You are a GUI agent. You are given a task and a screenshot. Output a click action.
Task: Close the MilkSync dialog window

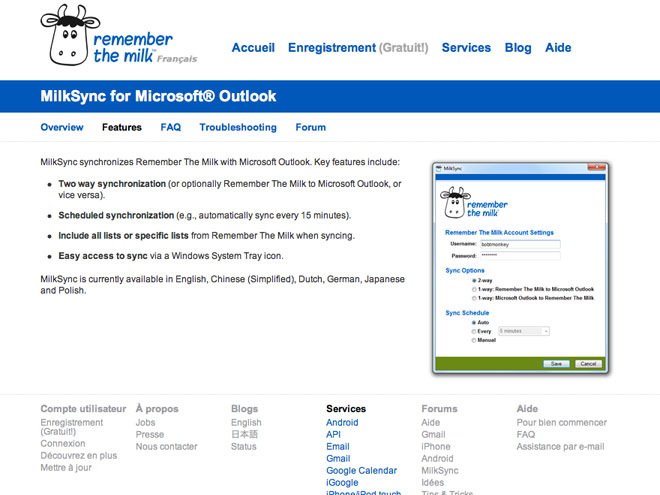pos(596,168)
